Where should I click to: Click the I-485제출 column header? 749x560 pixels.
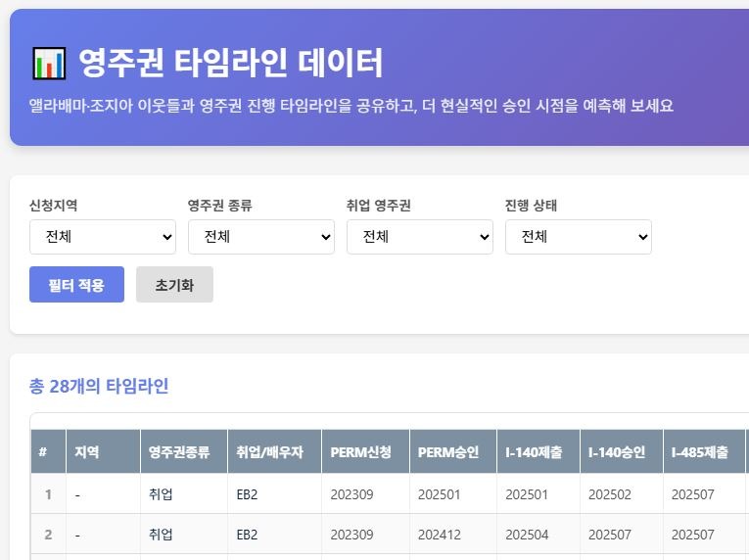[700, 452]
